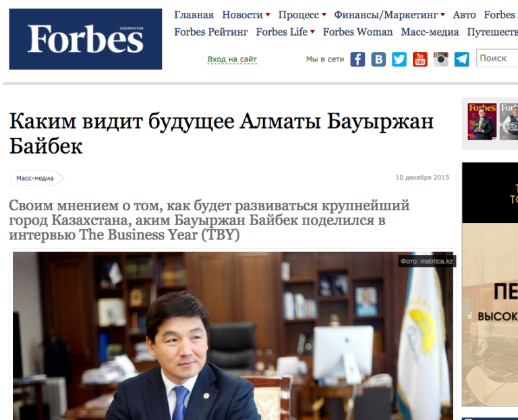Click the Масс-медиа category tag

click(36, 178)
